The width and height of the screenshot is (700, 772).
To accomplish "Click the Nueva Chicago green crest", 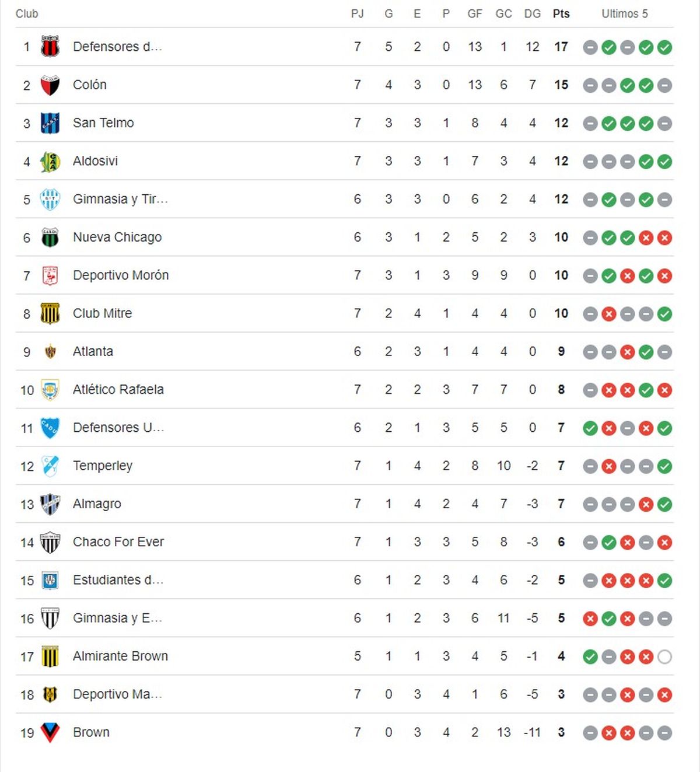I will pyautogui.click(x=50, y=237).
